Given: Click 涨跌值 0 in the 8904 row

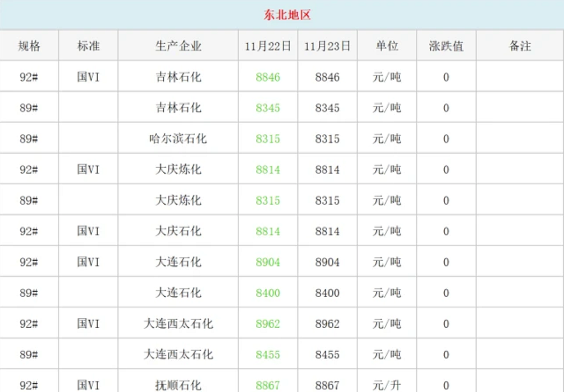Looking at the screenshot, I should coord(446,262).
